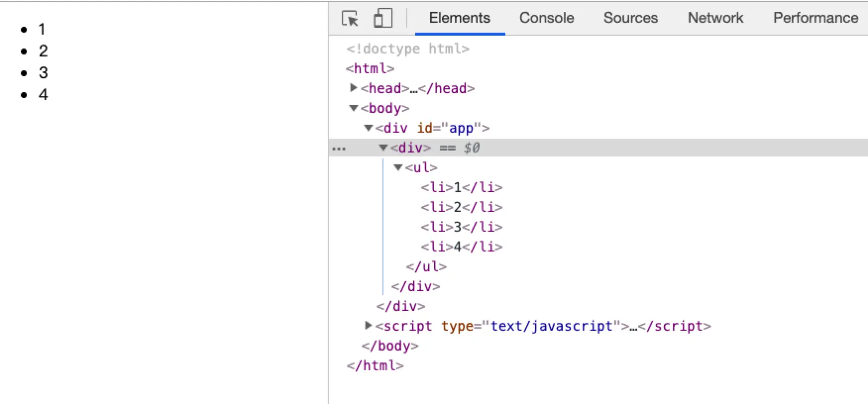The height and width of the screenshot is (404, 868).
Task: Collapse the selected div node arrow
Action: click(x=383, y=148)
